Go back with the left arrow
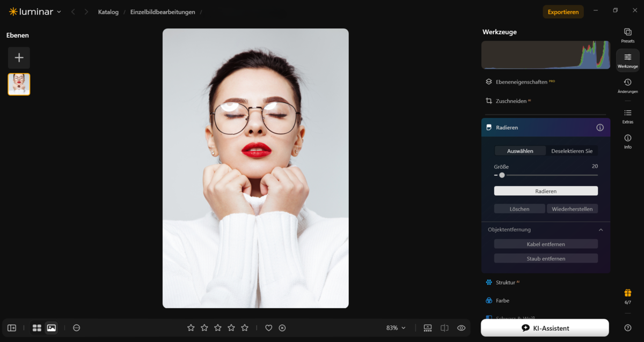Screen dimensions: 644x342 point(74,12)
